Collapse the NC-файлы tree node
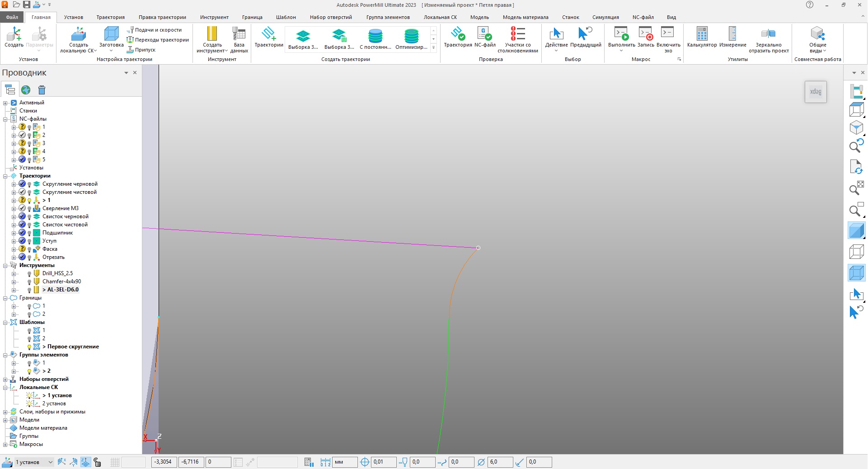The height and width of the screenshot is (469, 868). [5, 119]
